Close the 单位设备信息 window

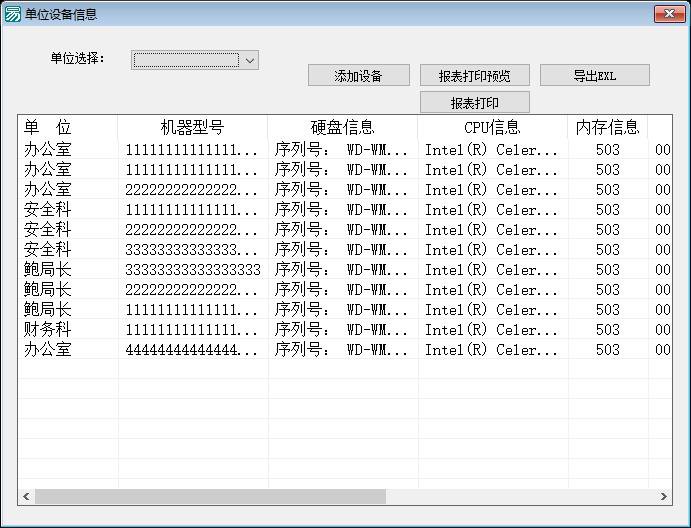668,13
